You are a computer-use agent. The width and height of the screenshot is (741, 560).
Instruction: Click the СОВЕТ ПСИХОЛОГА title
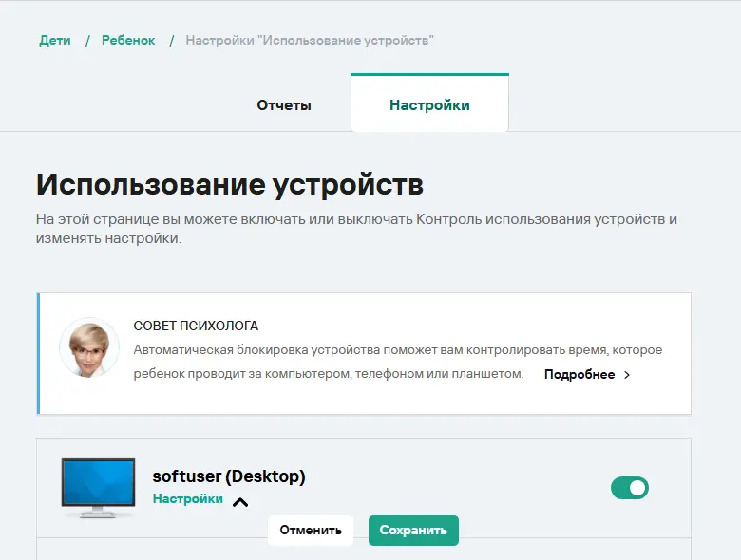point(196,326)
